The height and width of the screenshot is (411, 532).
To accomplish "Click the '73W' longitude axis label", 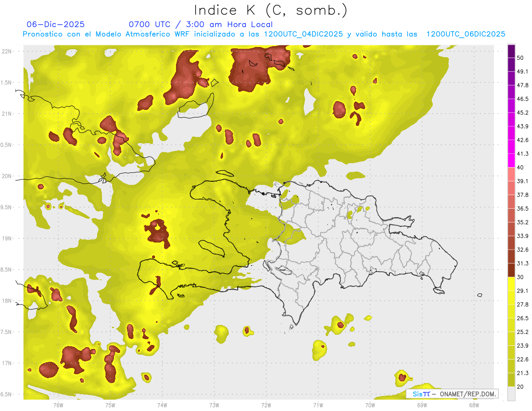I will 214,405.
